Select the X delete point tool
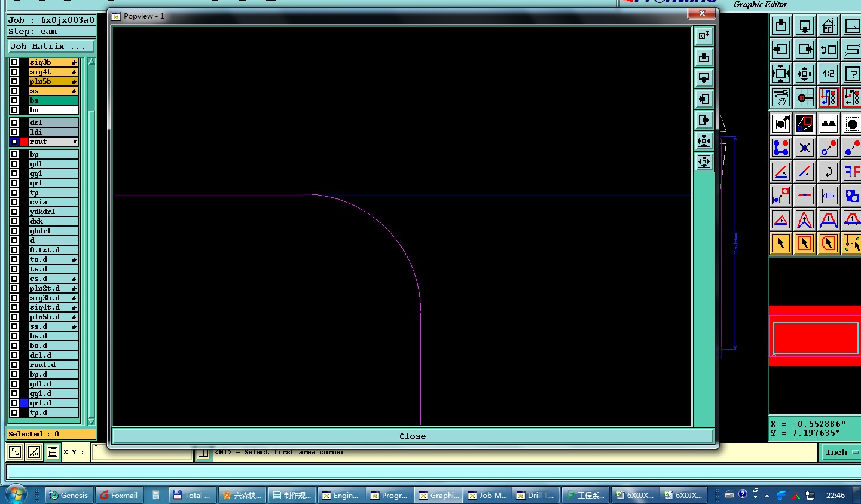 (x=805, y=148)
